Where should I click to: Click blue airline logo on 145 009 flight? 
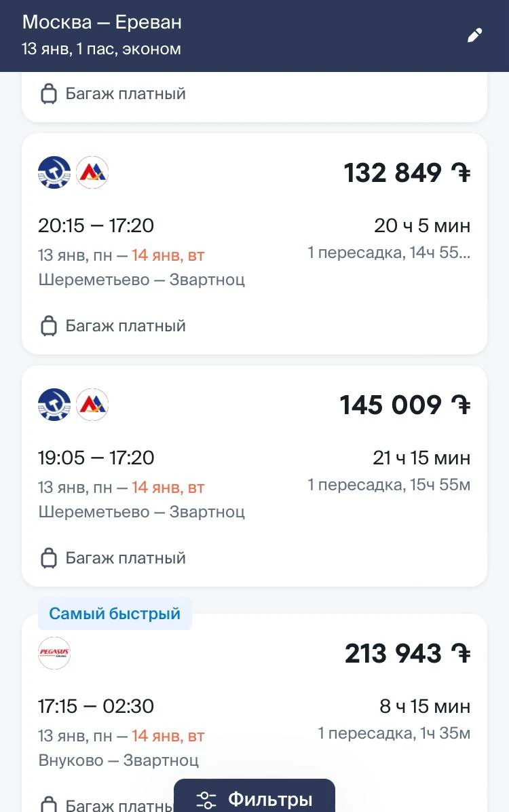point(54,404)
